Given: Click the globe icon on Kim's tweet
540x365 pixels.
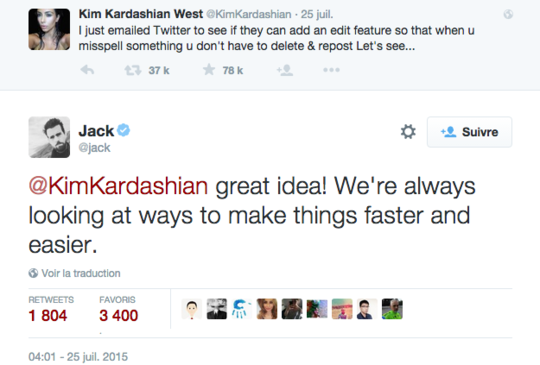Looking at the screenshot, I should point(508,14).
